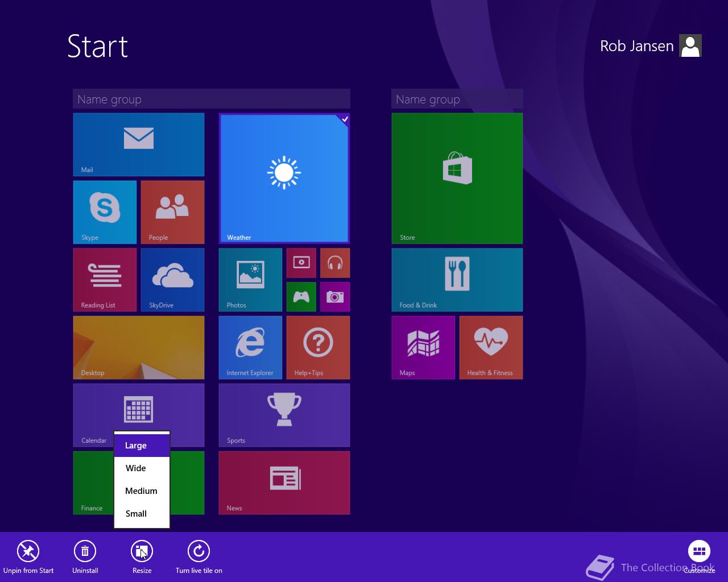Open the small Video tile
The width and height of the screenshot is (728, 582).
(x=301, y=263)
